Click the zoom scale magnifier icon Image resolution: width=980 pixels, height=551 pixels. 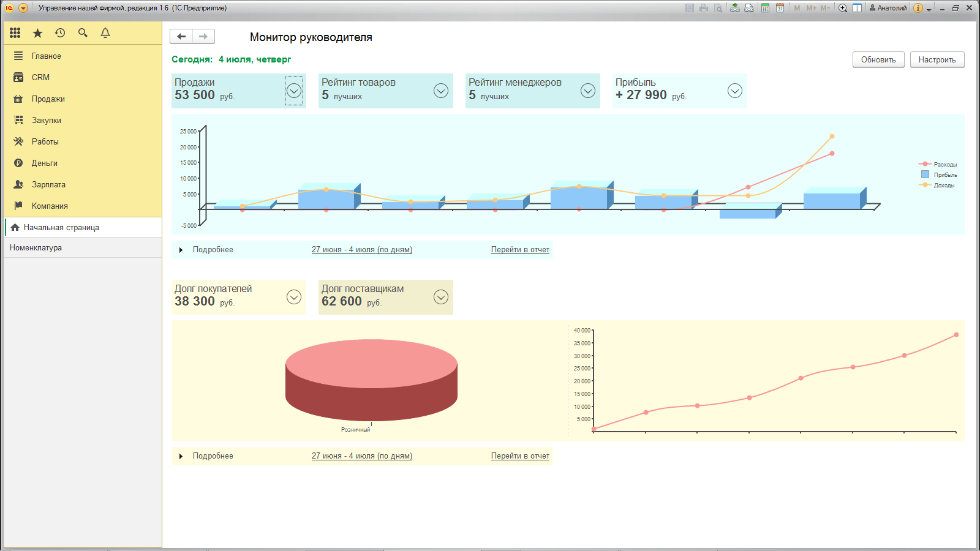(843, 8)
